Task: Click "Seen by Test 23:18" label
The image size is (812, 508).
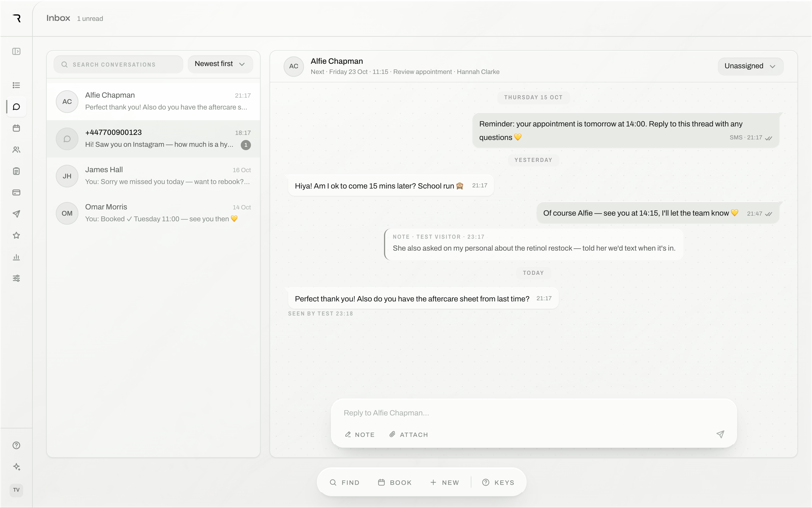Action: tap(321, 314)
